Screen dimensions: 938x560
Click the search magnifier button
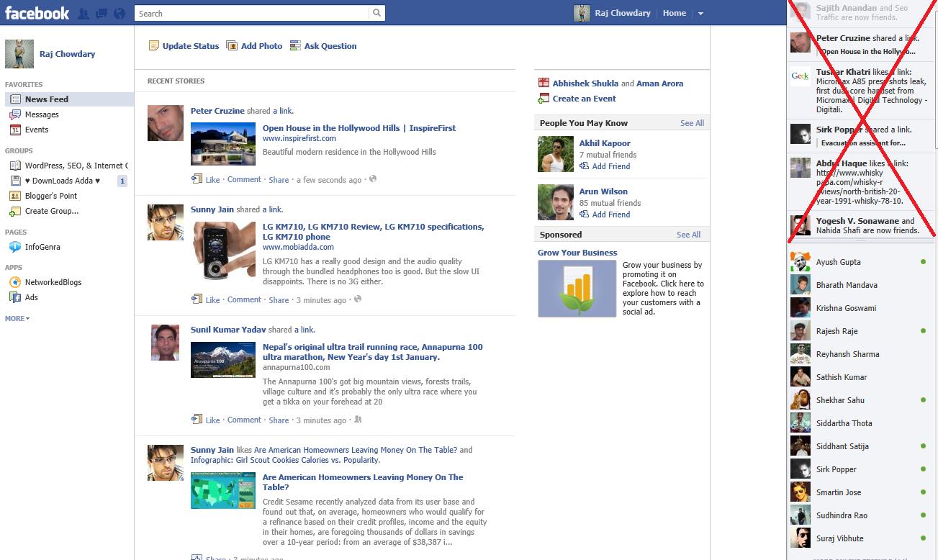(x=376, y=13)
